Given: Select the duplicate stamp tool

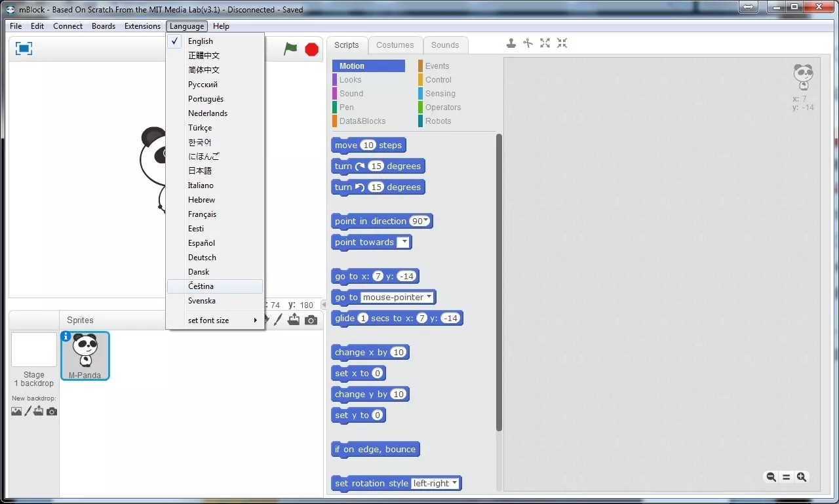Looking at the screenshot, I should pyautogui.click(x=511, y=43).
